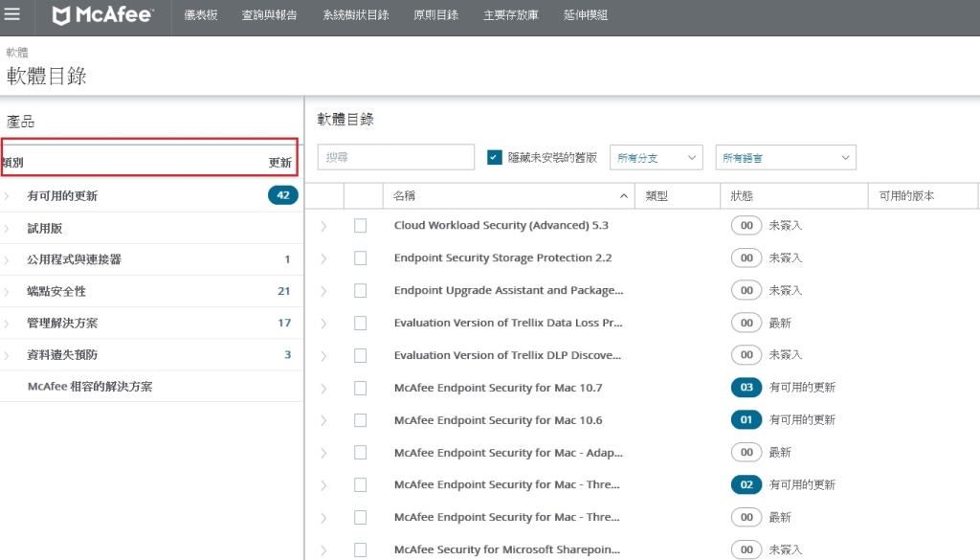Expand the Endpoint Security for Mac 10.6 row

click(323, 420)
